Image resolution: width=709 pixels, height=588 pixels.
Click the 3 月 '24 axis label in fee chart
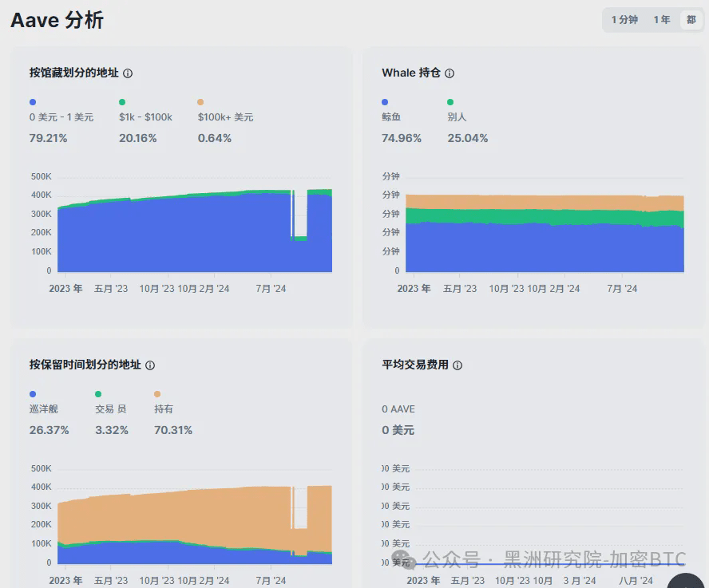(579, 581)
